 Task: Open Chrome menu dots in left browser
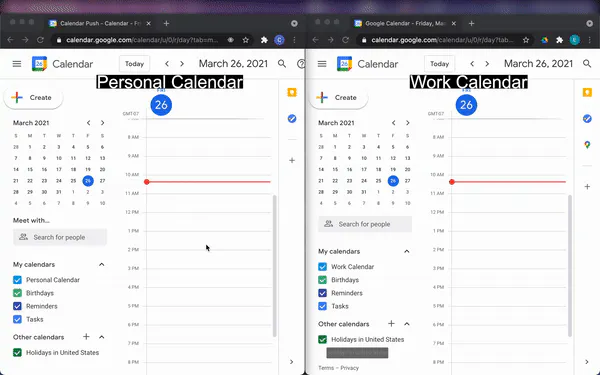[294, 40]
